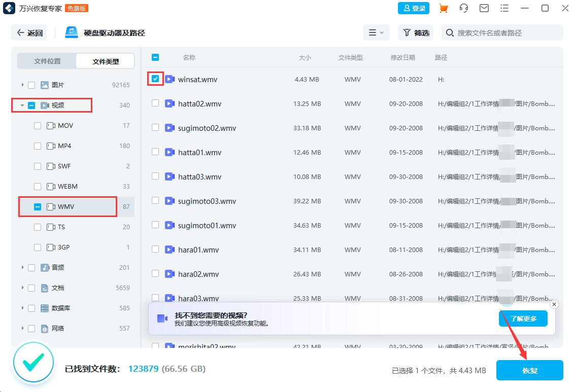Contact customer support via the headset icon
The image size is (574, 392).
point(463,8)
